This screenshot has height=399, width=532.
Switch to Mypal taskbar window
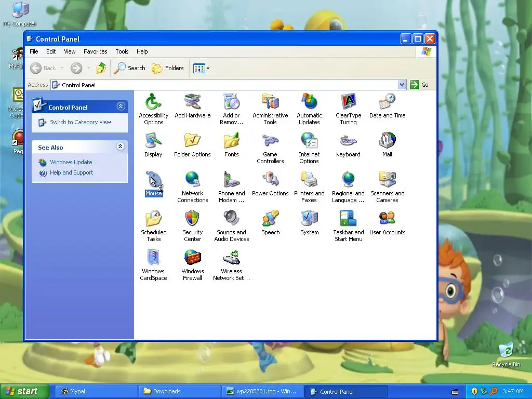point(96,392)
